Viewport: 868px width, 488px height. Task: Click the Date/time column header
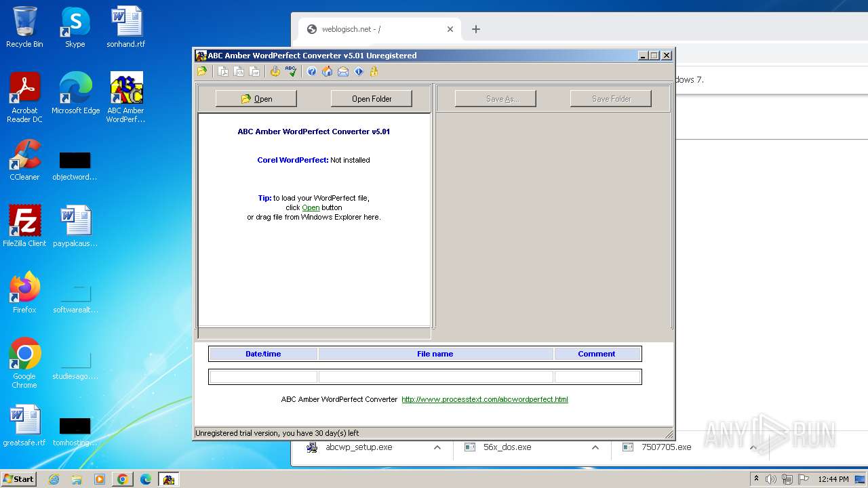click(x=263, y=354)
